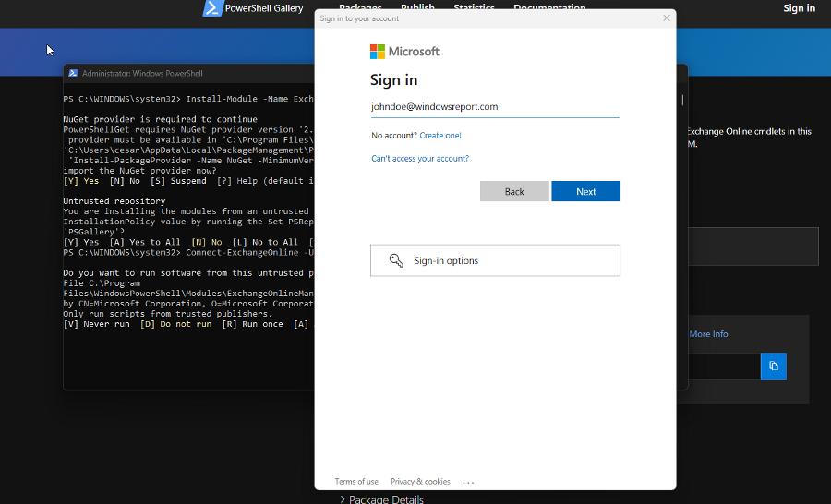Open the three-dots footer menu in the dialog
This screenshot has width=831, height=504.
pos(468,482)
